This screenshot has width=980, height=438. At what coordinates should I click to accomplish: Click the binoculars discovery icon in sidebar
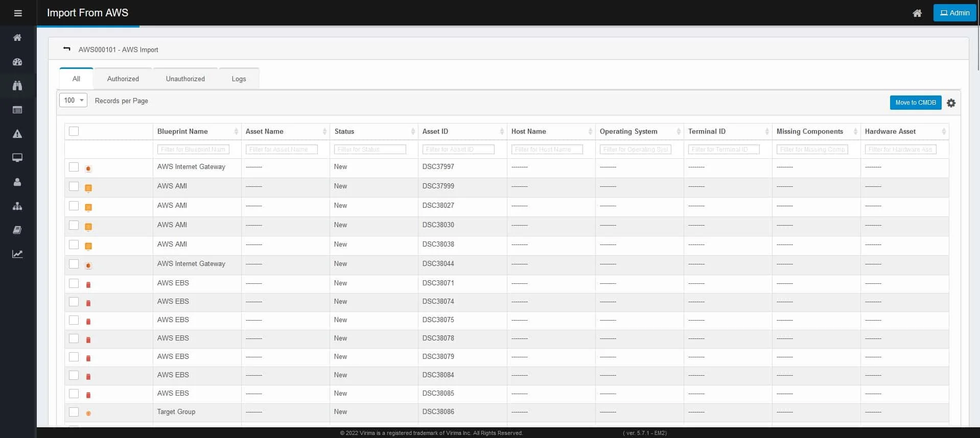pyautogui.click(x=17, y=86)
